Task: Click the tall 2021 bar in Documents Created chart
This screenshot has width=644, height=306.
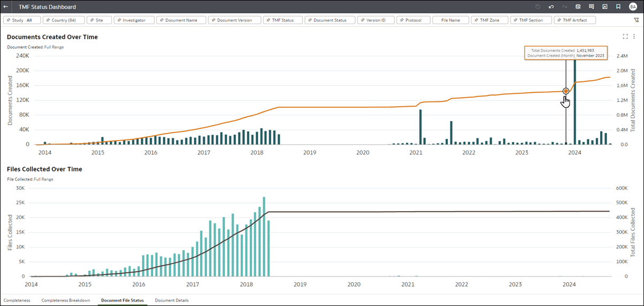Action: 420,127
